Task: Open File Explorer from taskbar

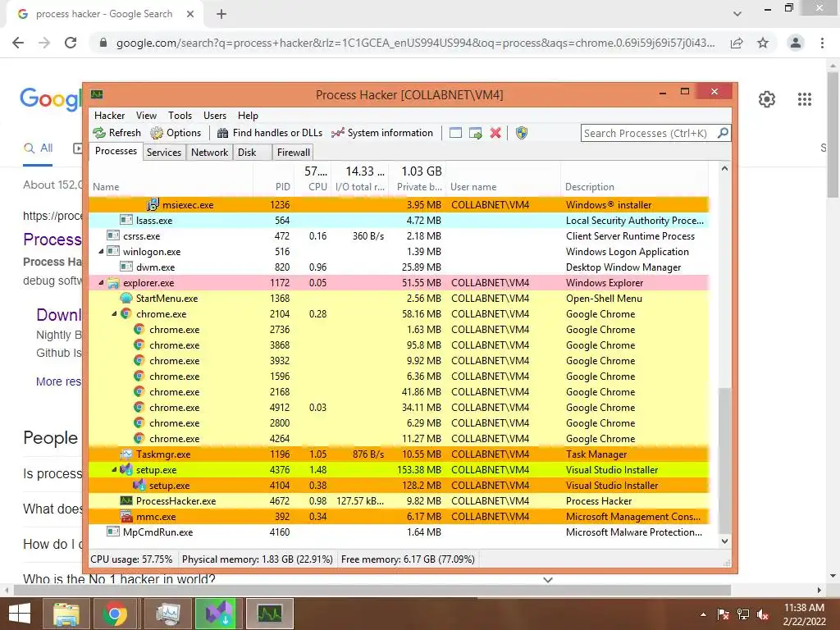Action: (67, 614)
